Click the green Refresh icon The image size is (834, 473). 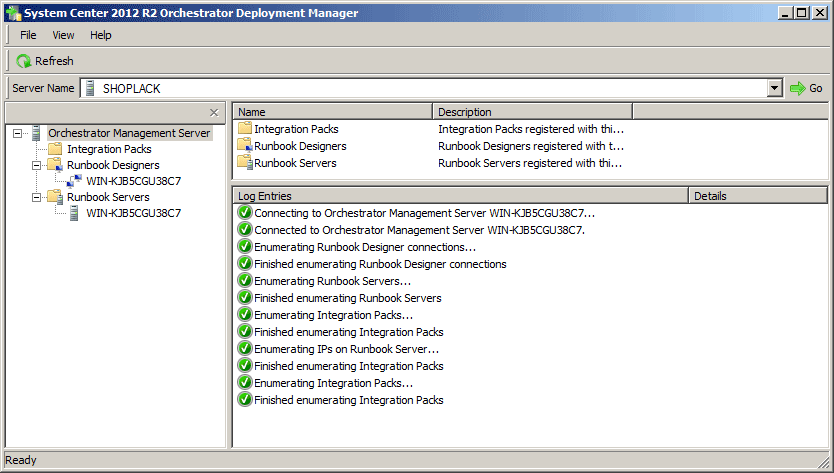pyautogui.click(x=23, y=61)
